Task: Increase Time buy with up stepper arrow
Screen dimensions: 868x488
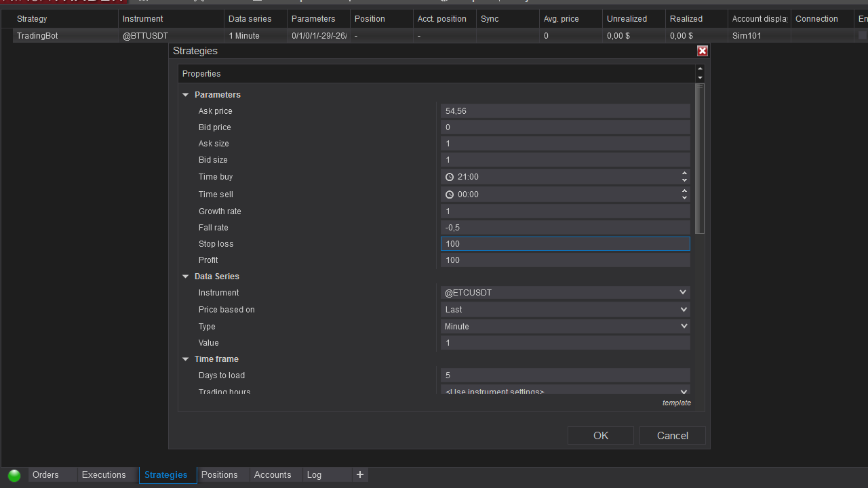Action: (x=684, y=173)
